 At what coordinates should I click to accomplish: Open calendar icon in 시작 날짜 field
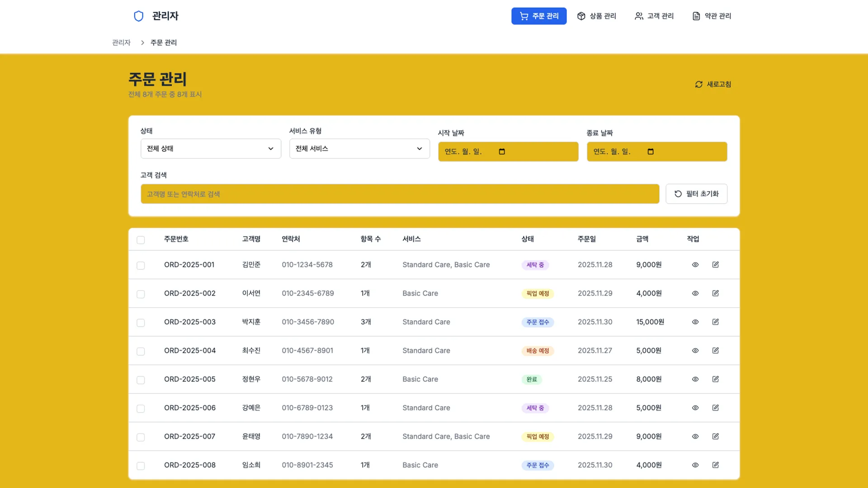[502, 151]
